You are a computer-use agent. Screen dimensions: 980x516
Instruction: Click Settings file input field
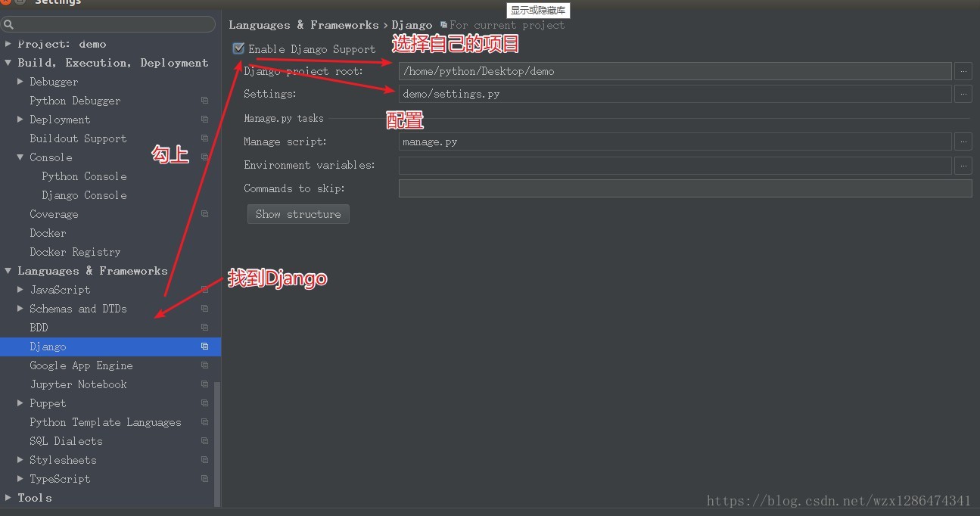[675, 94]
